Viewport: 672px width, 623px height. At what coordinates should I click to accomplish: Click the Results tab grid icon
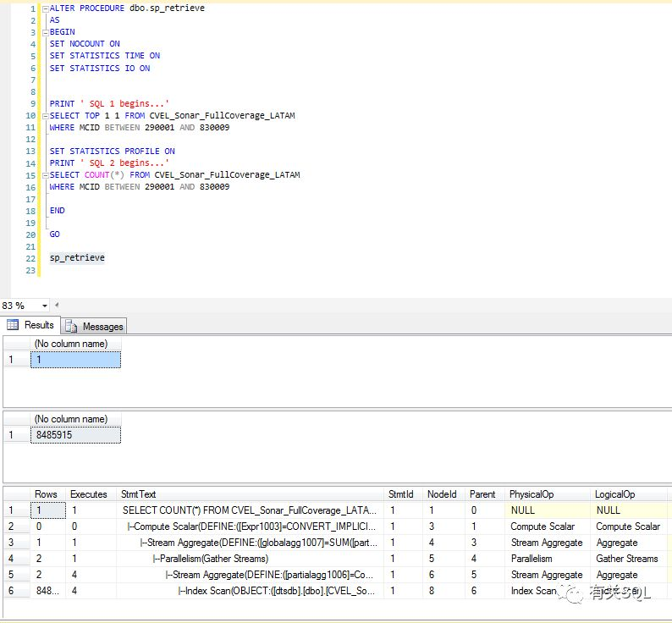pos(13,325)
